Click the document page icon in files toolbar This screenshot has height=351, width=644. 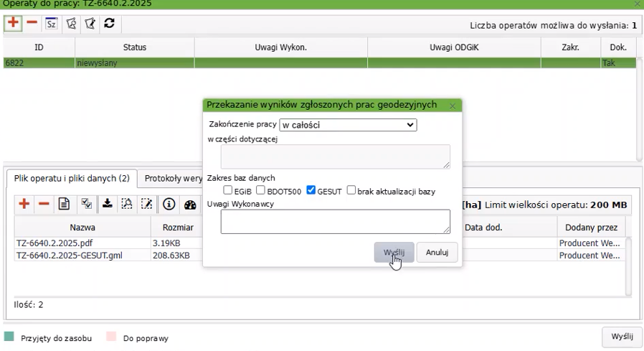coord(64,205)
